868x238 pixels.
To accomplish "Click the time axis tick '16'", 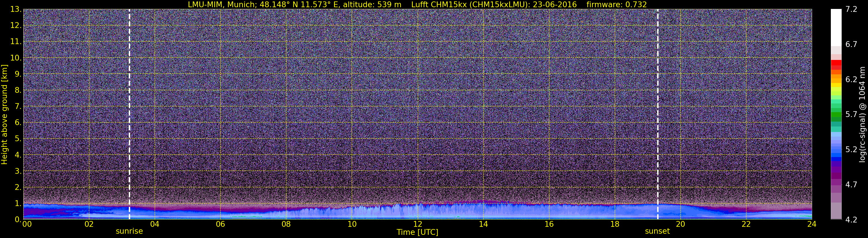I will tap(549, 224).
